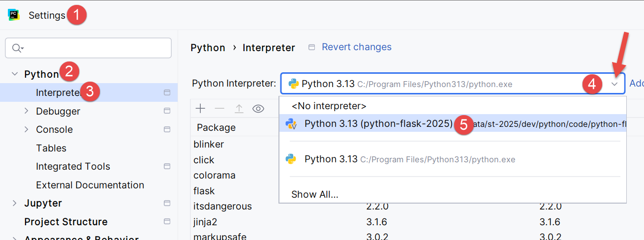This screenshot has height=240, width=644.
Task: Select Python 3.13 (python-flask-2025) interpreter
Action: 378,124
